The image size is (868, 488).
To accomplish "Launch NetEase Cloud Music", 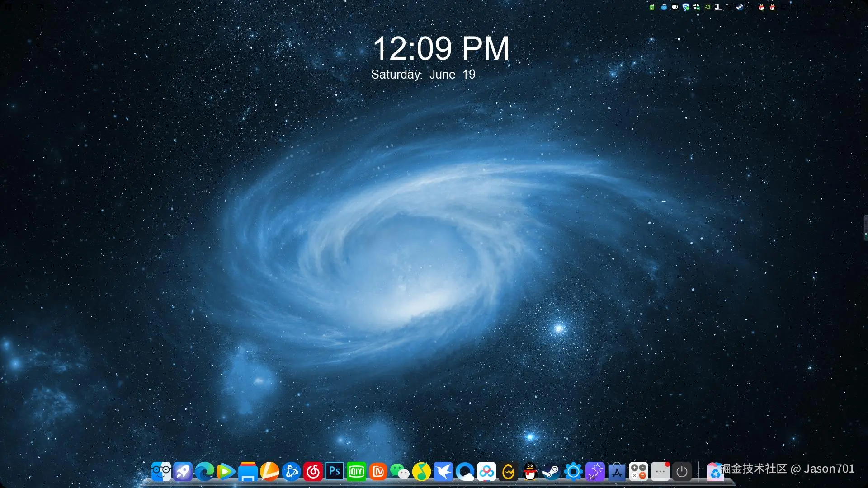I will 313,472.
